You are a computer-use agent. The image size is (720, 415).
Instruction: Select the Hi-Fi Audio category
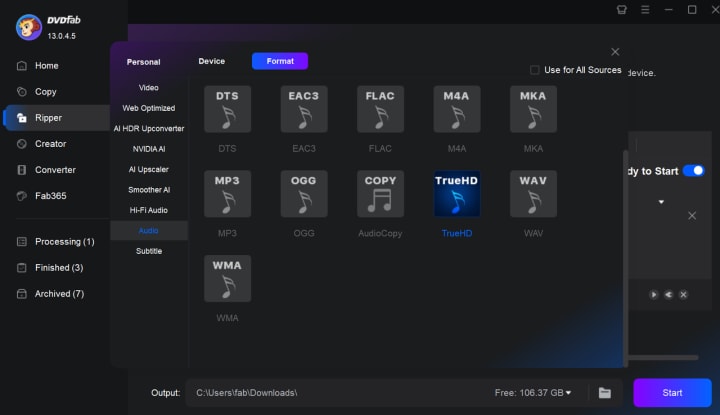[x=149, y=210]
